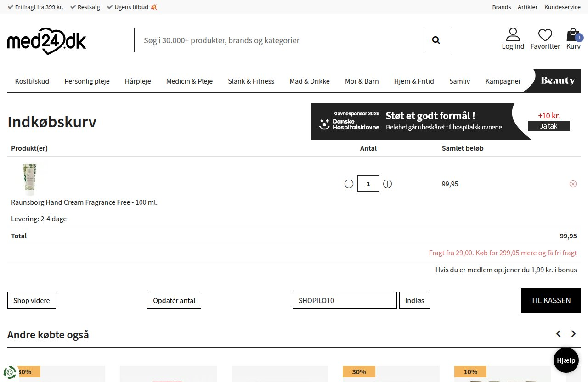Go to previous recommended products arrow
Image resolution: width=588 pixels, height=382 pixels.
coord(559,334)
